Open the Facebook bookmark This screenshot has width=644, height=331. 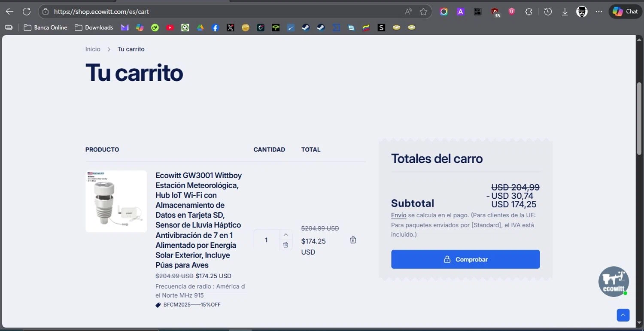[x=216, y=27]
